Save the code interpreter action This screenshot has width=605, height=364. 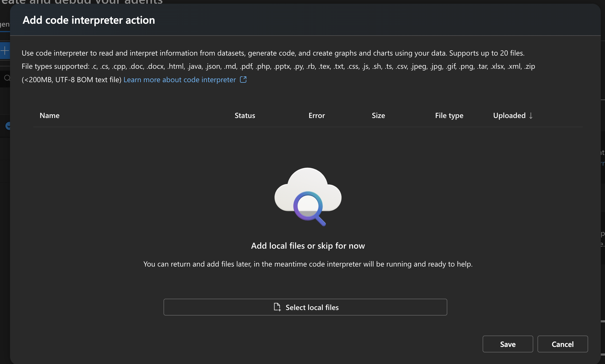click(507, 344)
